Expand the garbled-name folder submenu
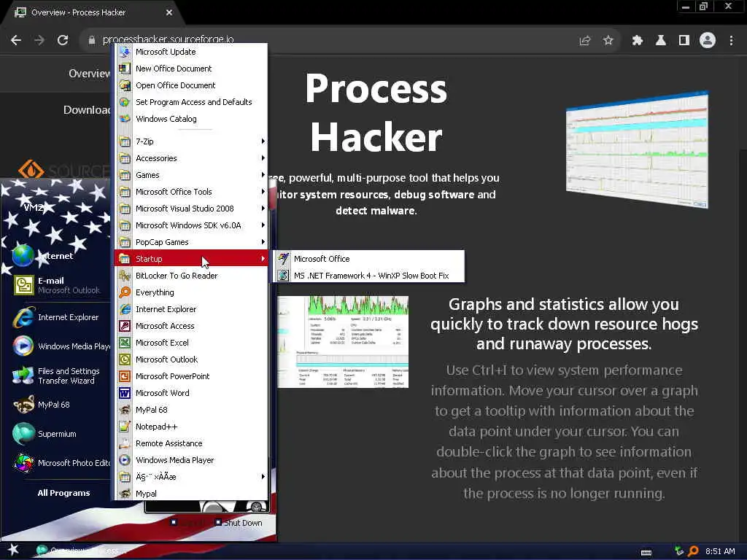The width and height of the screenshot is (747, 560). (191, 477)
